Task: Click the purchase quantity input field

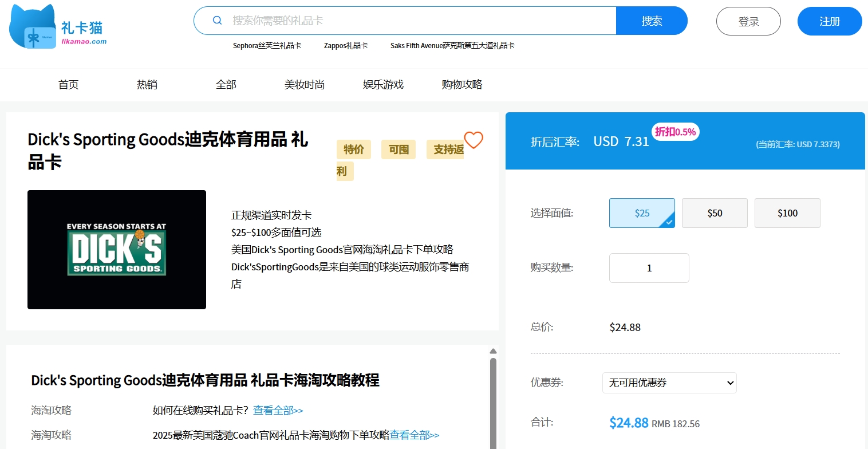Action: 649,268
